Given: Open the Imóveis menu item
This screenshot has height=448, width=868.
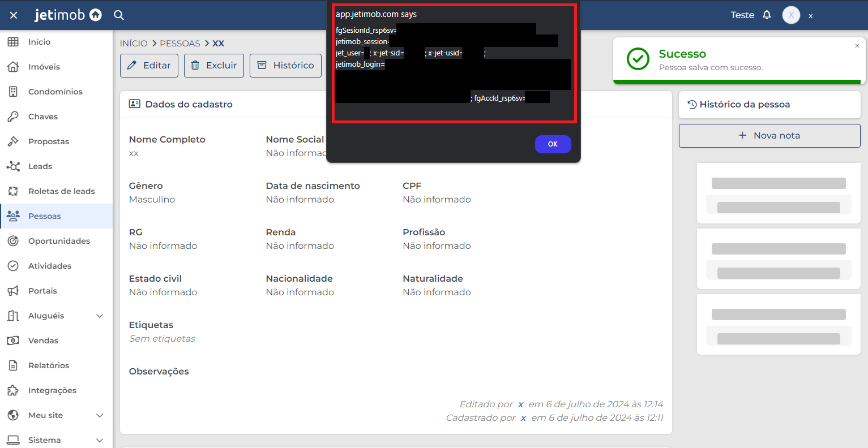Looking at the screenshot, I should click(57, 67).
